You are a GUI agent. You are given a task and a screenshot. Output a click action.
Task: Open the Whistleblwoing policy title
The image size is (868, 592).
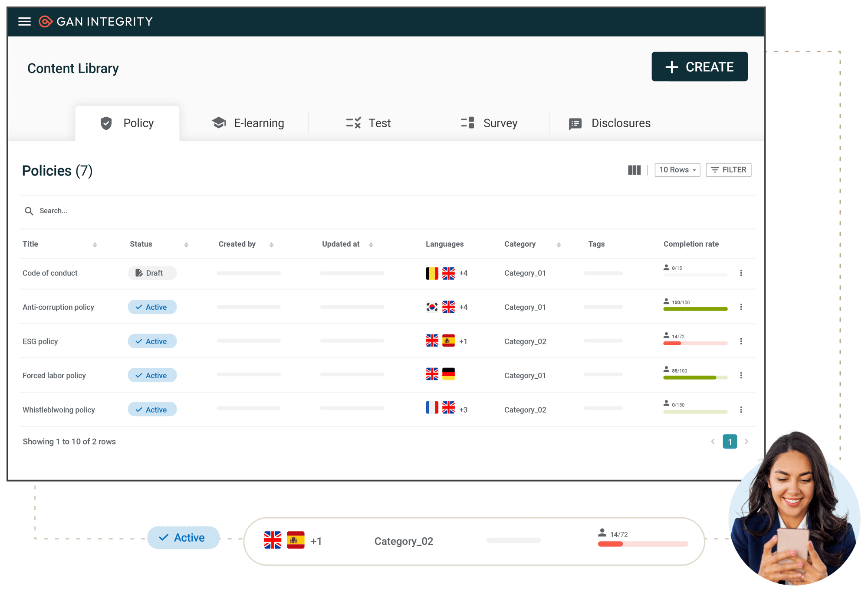[x=59, y=410]
